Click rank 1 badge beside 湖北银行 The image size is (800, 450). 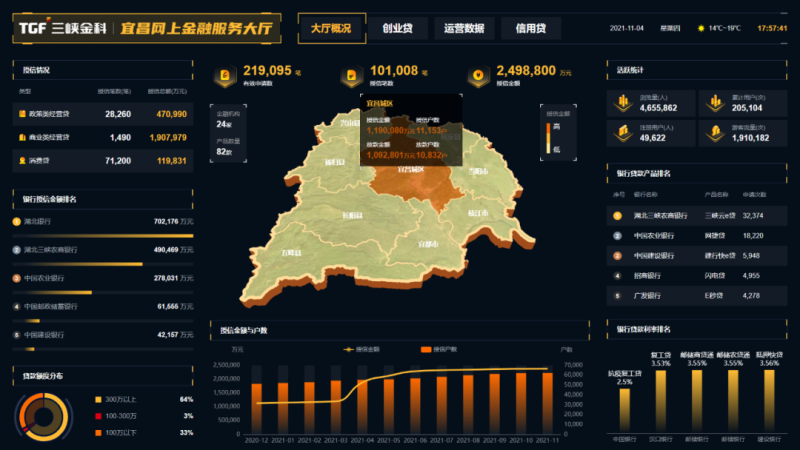(16, 221)
